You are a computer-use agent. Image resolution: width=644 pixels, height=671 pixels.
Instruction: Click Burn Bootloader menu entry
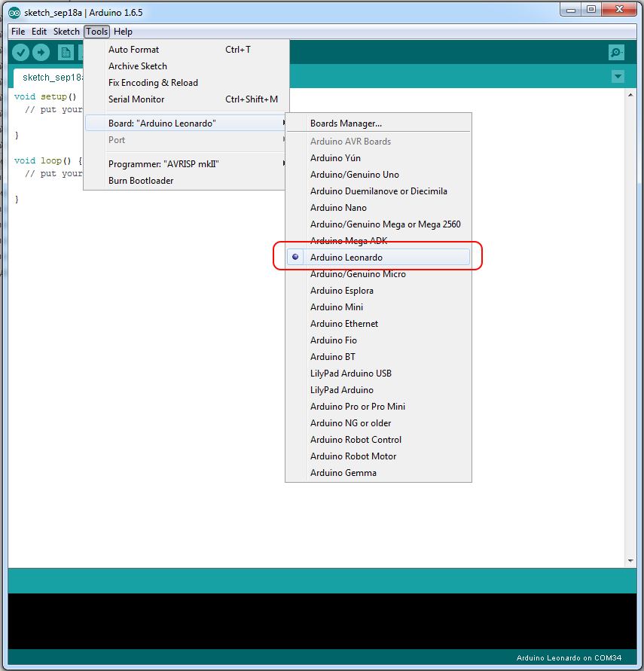(x=185, y=181)
